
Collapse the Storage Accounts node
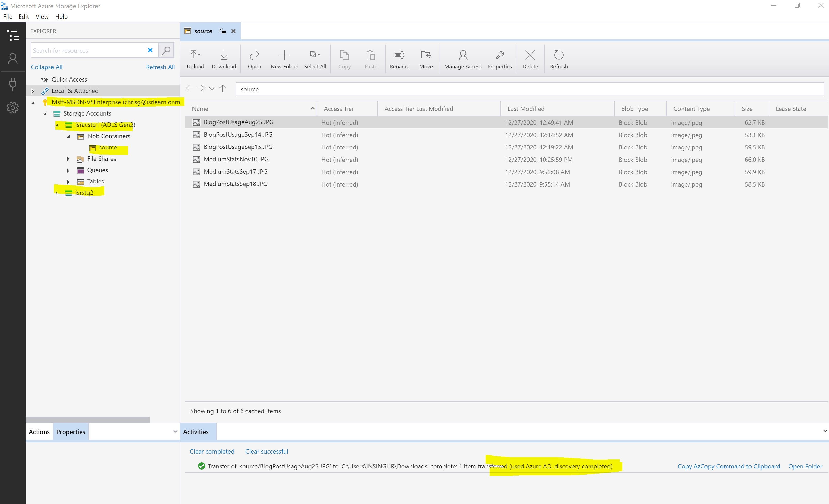tap(45, 114)
